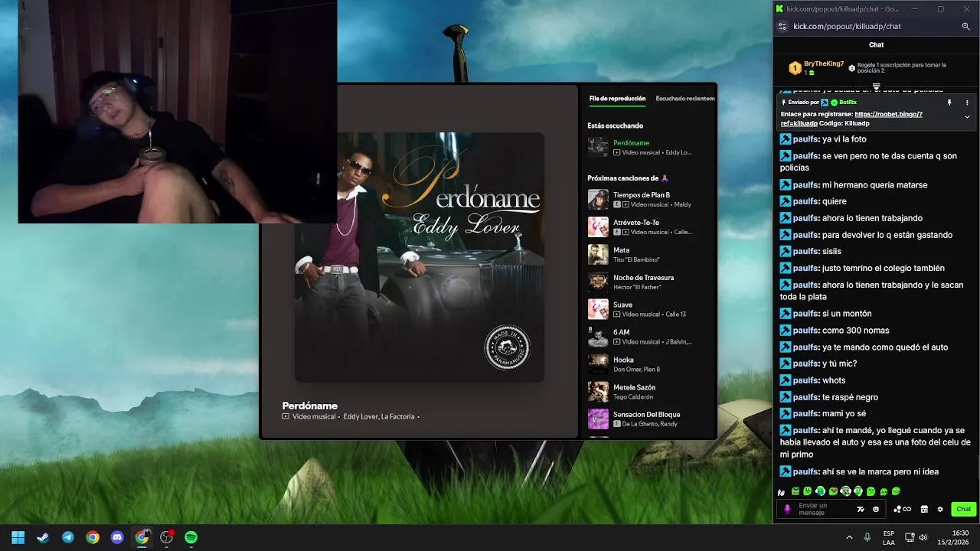Click the site settings icon in address bar

point(782,26)
